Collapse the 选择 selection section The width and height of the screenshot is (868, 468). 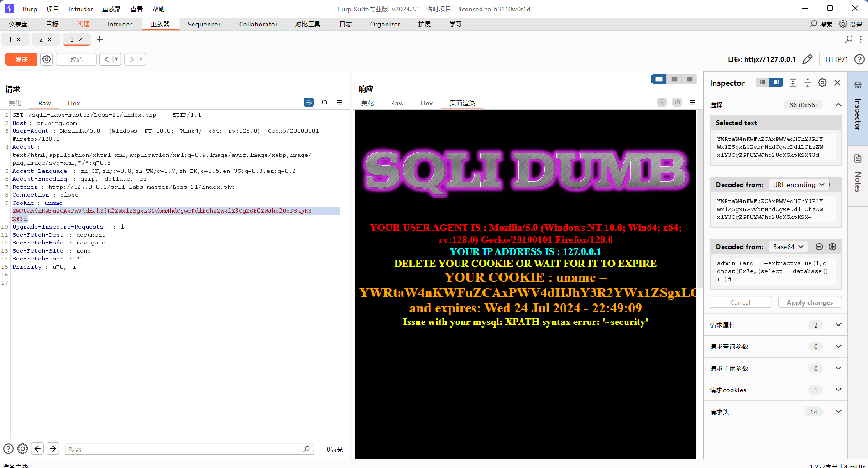[x=838, y=104]
